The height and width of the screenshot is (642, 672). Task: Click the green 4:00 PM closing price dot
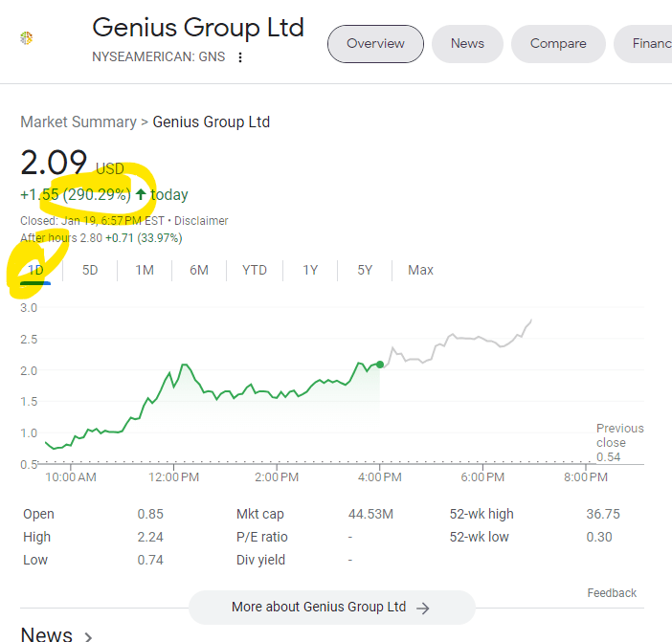[381, 365]
